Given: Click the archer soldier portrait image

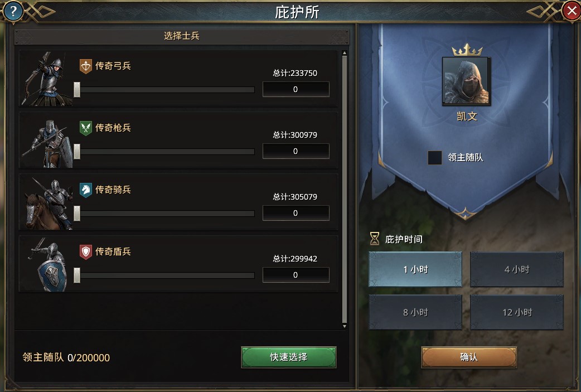Looking at the screenshot, I should click(46, 79).
